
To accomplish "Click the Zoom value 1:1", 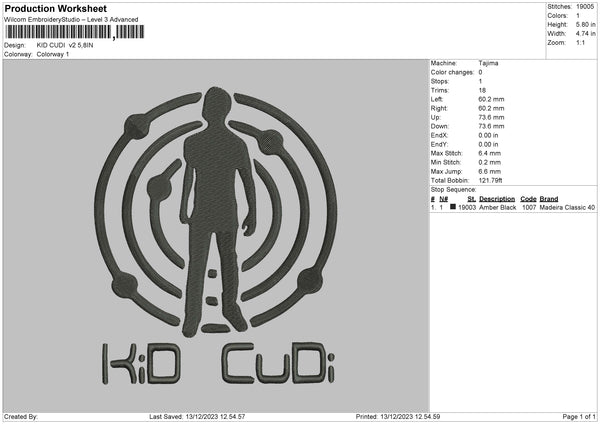I will (x=580, y=42).
